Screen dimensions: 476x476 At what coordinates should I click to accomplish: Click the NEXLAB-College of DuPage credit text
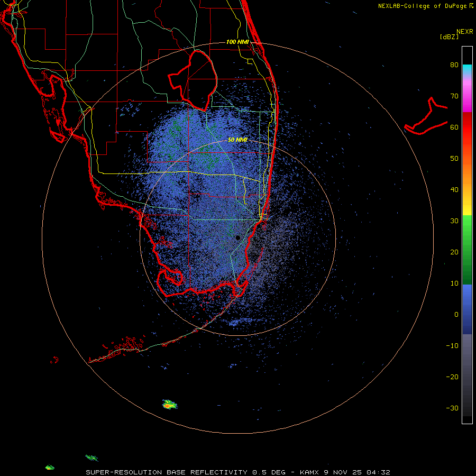[x=422, y=6]
